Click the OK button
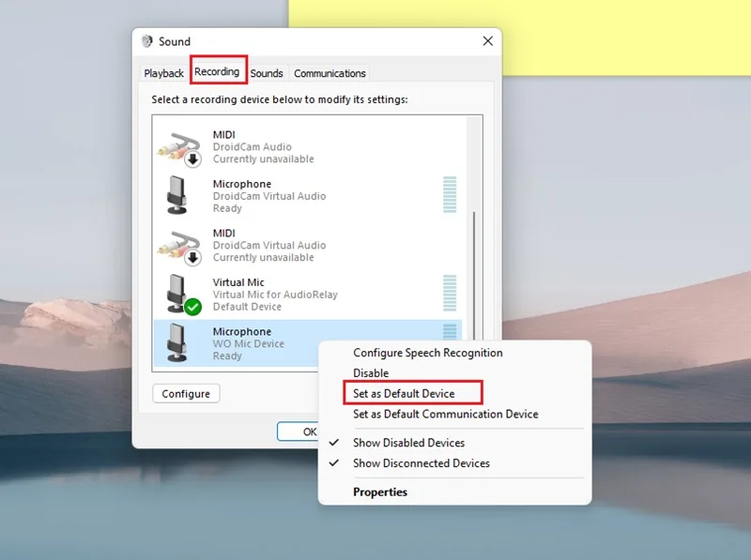This screenshot has height=560, width=751. [298, 431]
